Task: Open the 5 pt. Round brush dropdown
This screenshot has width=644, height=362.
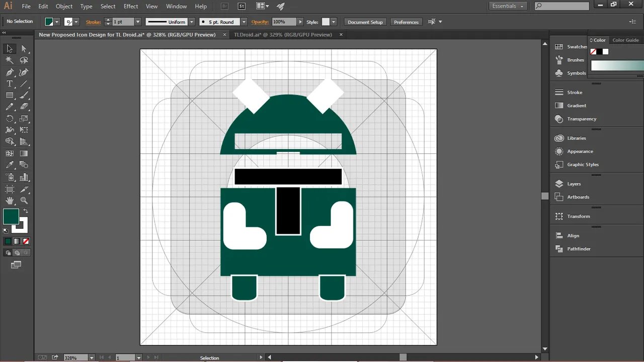Action: (x=244, y=22)
